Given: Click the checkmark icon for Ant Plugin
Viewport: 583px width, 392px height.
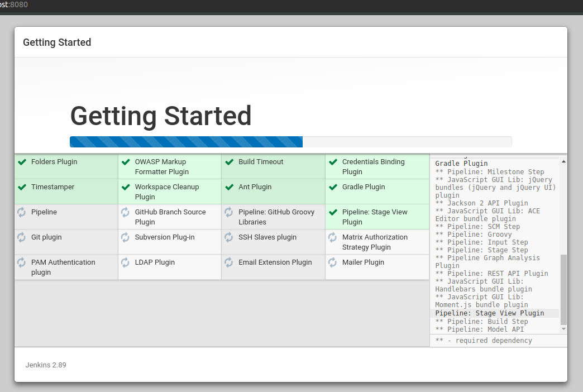Looking at the screenshot, I should pyautogui.click(x=230, y=187).
